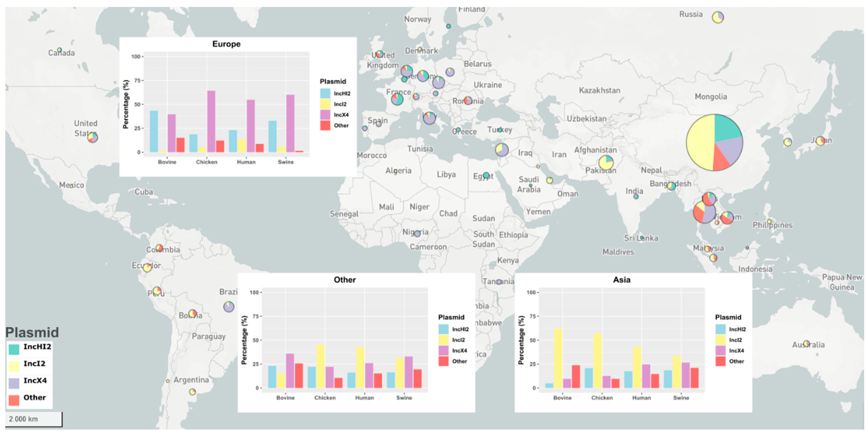
Task: Click IncHI2 teal swatch in map legend
Action: (14, 349)
